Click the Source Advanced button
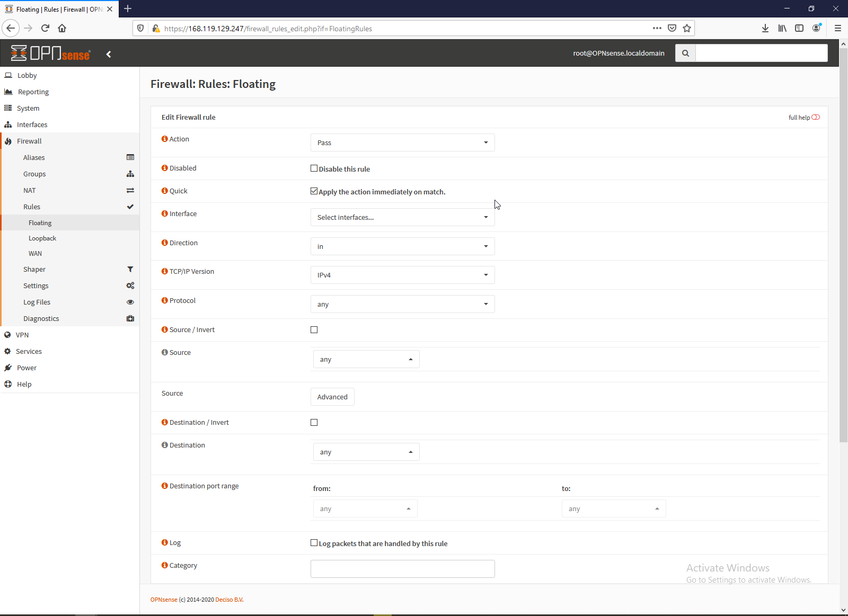 click(x=332, y=397)
